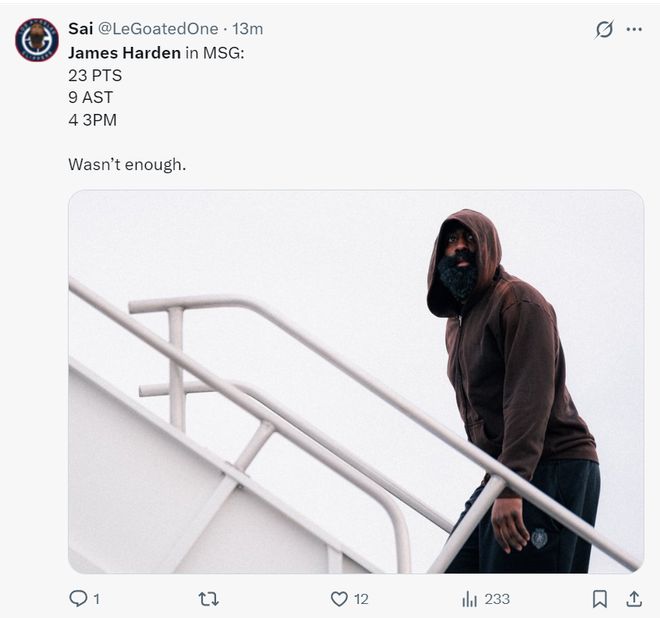Repost this tweet with the retweet icon
This screenshot has height=618, width=660.
click(208, 598)
